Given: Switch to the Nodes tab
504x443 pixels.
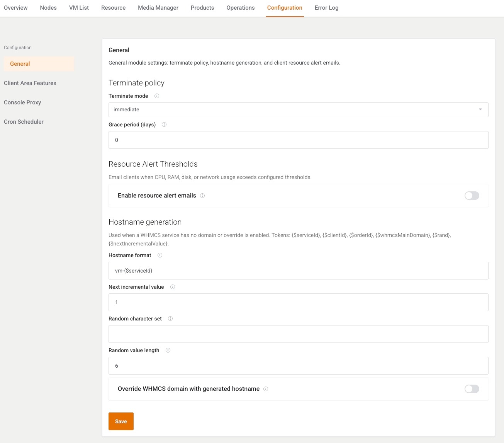Looking at the screenshot, I should pyautogui.click(x=48, y=8).
